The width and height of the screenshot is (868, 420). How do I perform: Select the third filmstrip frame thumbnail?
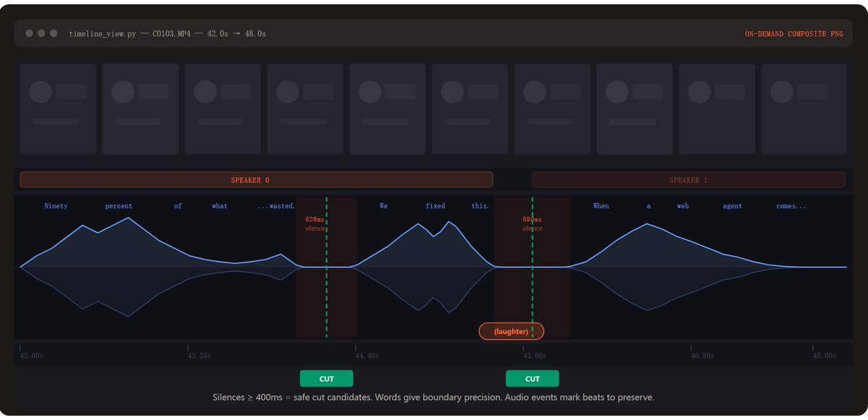[x=223, y=109]
